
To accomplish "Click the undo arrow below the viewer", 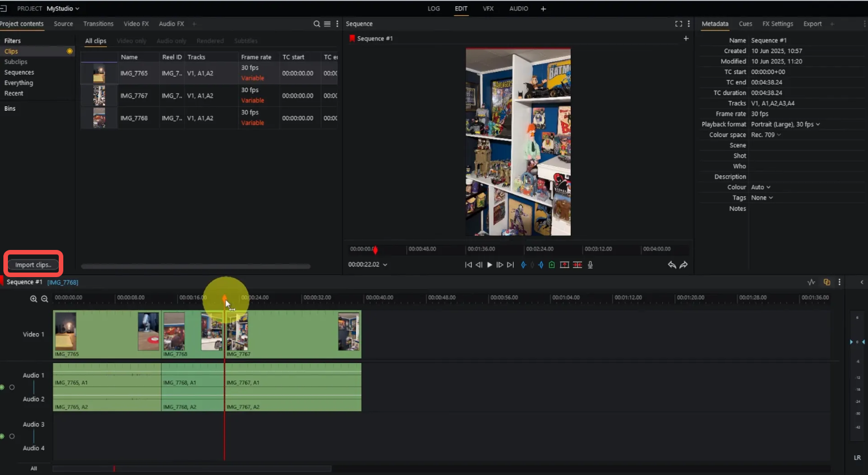I will coord(672,265).
